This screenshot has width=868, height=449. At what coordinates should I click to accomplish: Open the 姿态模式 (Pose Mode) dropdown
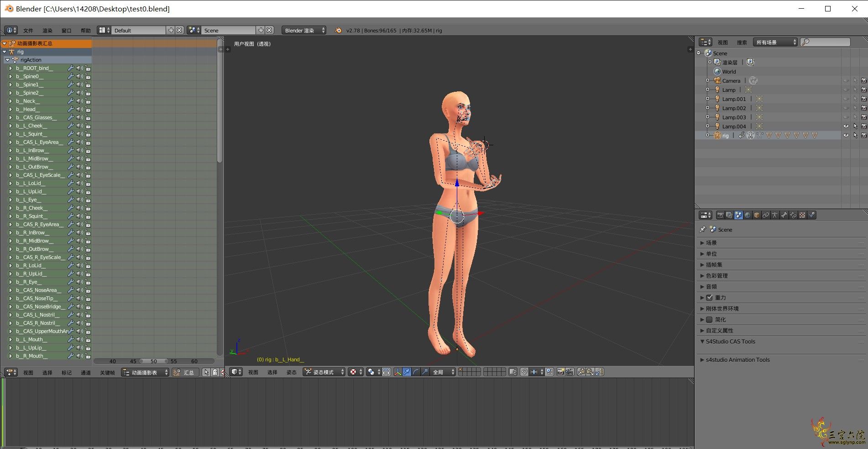(x=324, y=372)
